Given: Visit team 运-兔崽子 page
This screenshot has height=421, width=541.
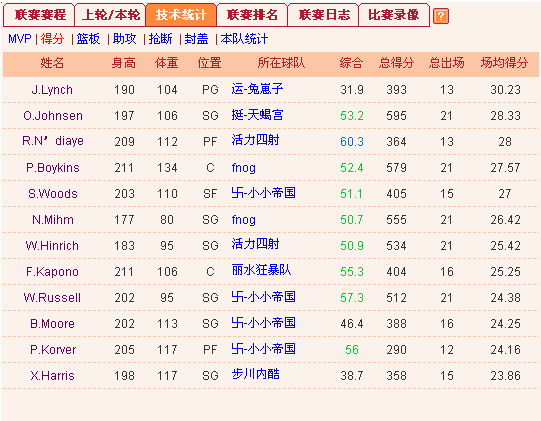Looking at the screenshot, I should 257,89.
